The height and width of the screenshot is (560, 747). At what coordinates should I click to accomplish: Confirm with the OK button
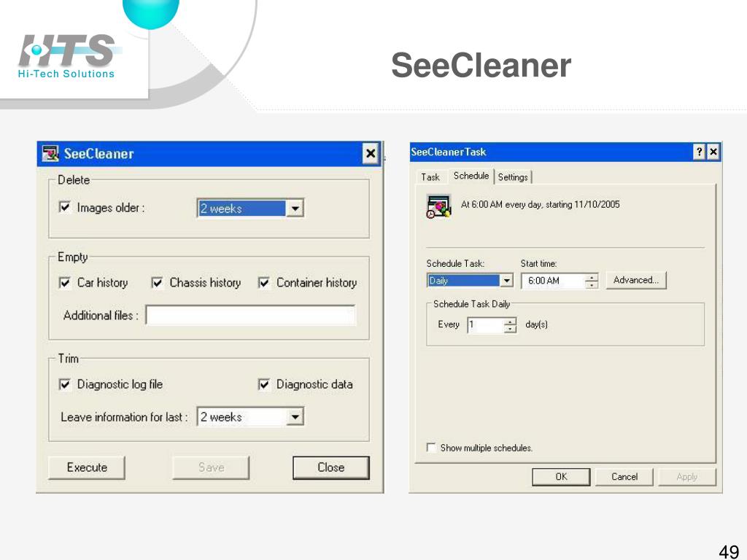pyautogui.click(x=561, y=477)
